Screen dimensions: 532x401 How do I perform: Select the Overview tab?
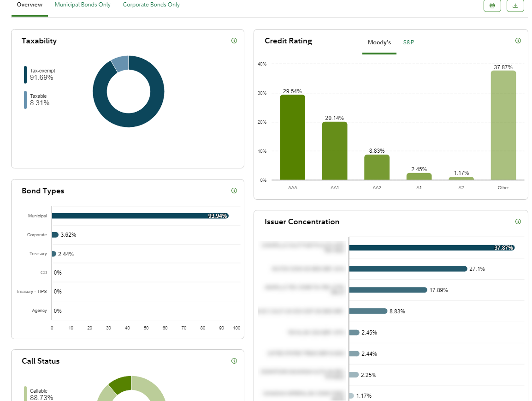pyautogui.click(x=30, y=5)
